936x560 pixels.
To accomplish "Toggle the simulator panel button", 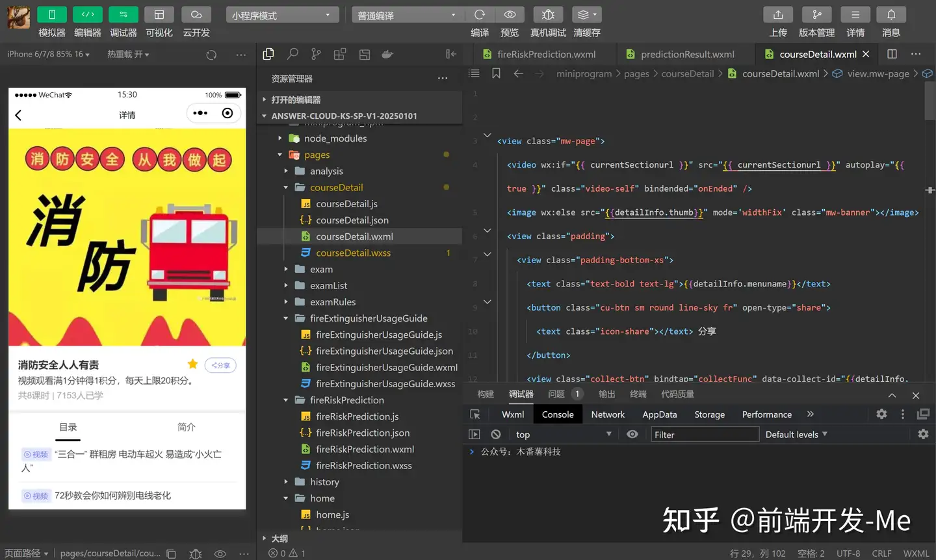I will tap(52, 14).
